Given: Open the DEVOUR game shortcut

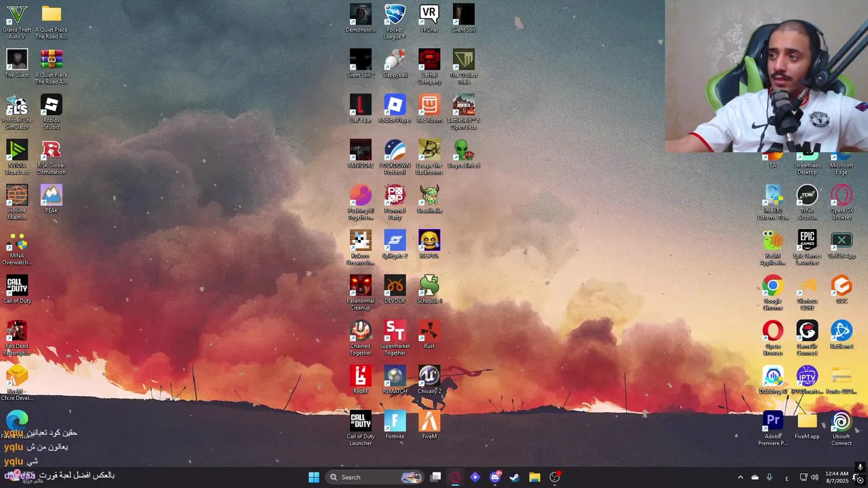Looking at the screenshot, I should pos(395,290).
